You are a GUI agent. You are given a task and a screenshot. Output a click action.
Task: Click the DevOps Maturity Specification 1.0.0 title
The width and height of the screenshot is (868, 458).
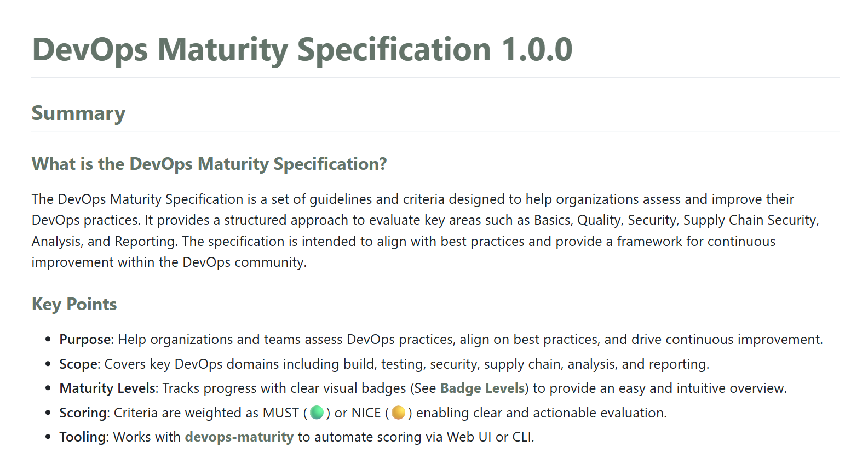(302, 49)
